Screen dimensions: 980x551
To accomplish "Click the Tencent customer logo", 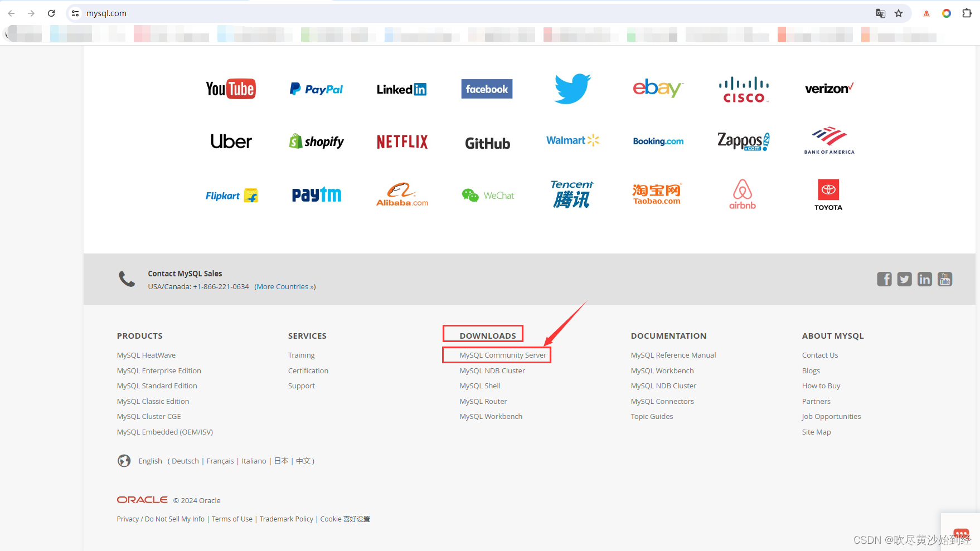I will (x=572, y=194).
